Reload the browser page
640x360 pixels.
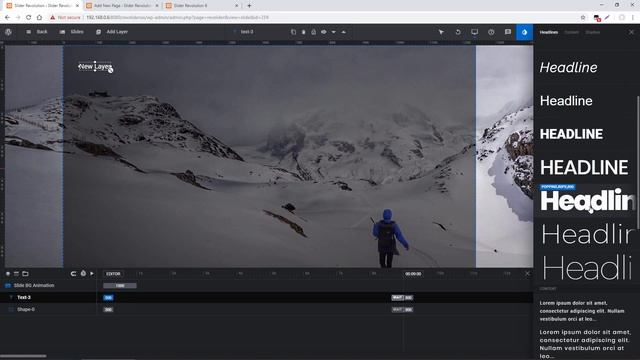pos(29,18)
